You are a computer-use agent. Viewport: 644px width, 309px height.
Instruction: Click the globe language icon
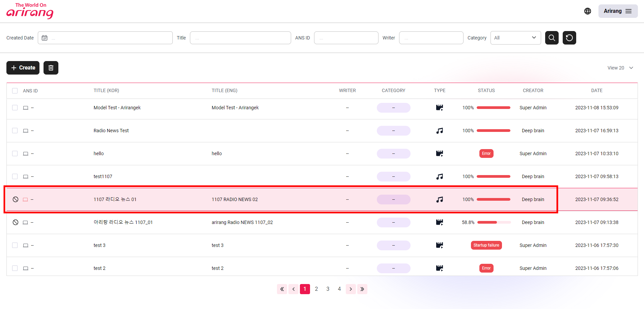coord(587,11)
